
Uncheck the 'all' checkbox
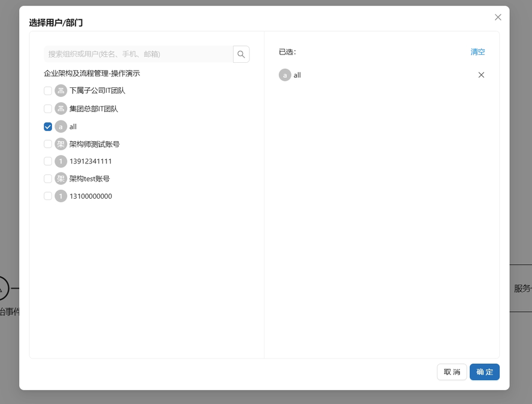click(48, 126)
